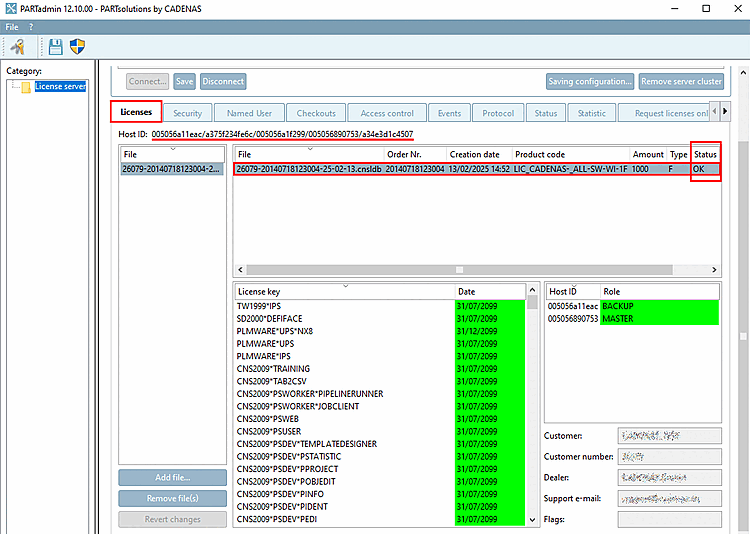Image resolution: width=750 pixels, height=534 pixels.
Task: Open the Named User tab
Action: coord(249,113)
